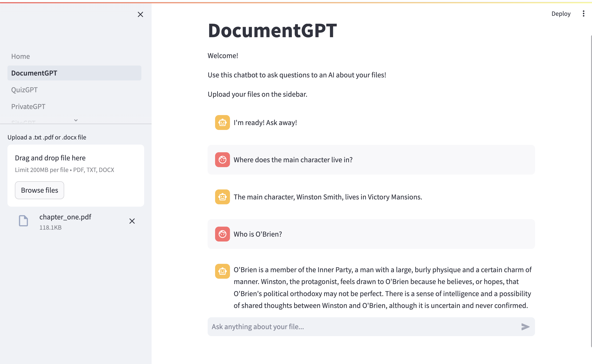Click robot avatar beside Victory Mansions answer
The height and width of the screenshot is (364, 592).
point(222,197)
